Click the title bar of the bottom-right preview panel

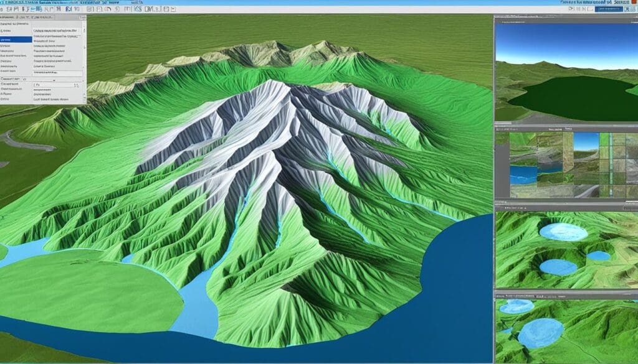566,293
